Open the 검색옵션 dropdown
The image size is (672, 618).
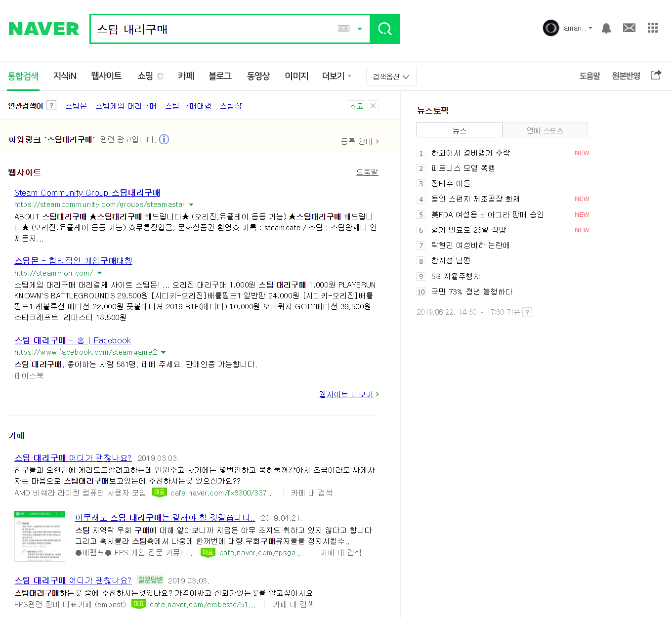pos(391,77)
